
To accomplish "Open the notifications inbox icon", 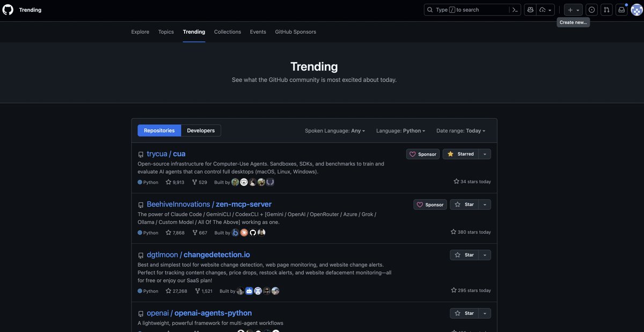I will 621,10.
